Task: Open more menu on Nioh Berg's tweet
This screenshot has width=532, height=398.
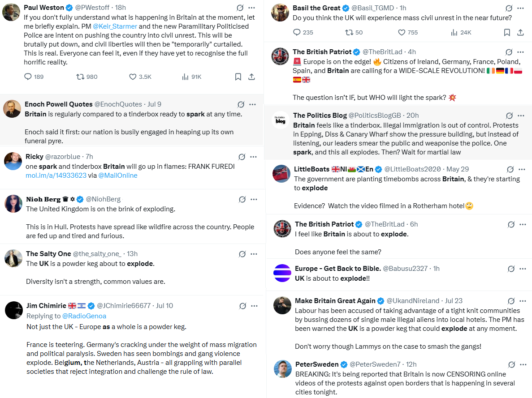Action: [x=254, y=199]
